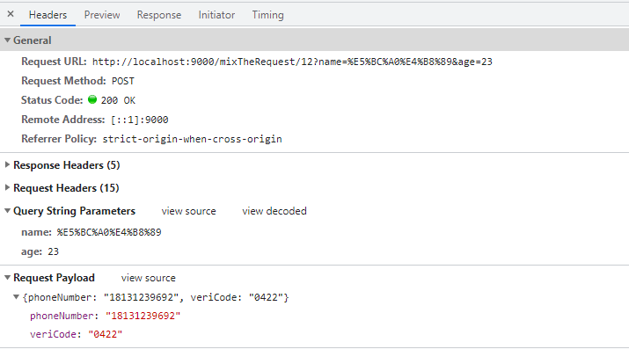Screen dimensions: 629x364
Task: Collapse the Query String Parameters section
Action: pos(7,211)
